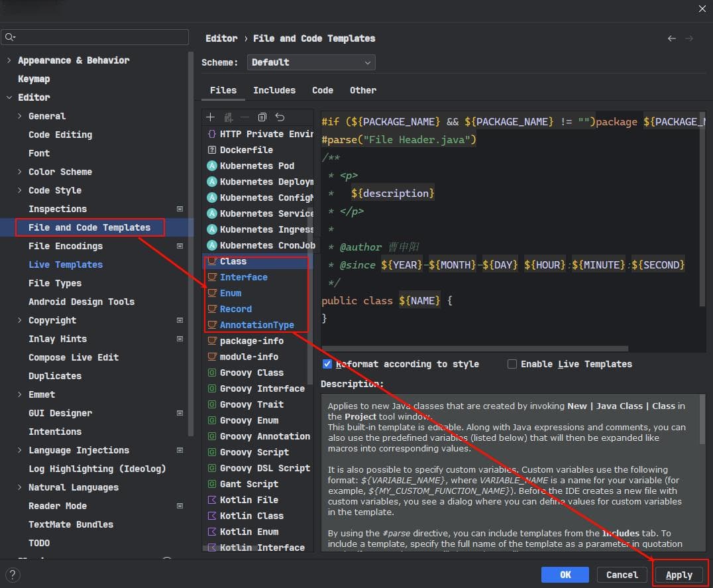This screenshot has height=588, width=713.
Task: Select Kubernetes Deployment template
Action: tap(266, 182)
